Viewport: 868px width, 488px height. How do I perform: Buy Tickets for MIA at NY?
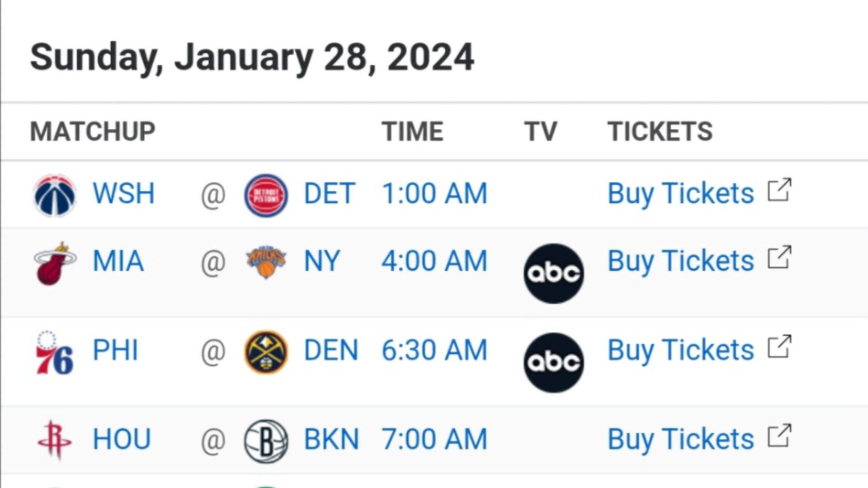click(x=680, y=261)
